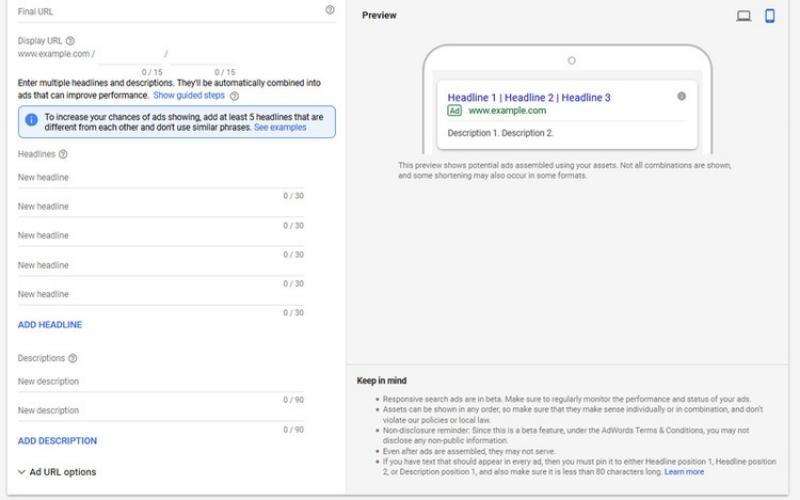800x500 pixels.
Task: Open Descriptions help icon
Action: [x=72, y=358]
